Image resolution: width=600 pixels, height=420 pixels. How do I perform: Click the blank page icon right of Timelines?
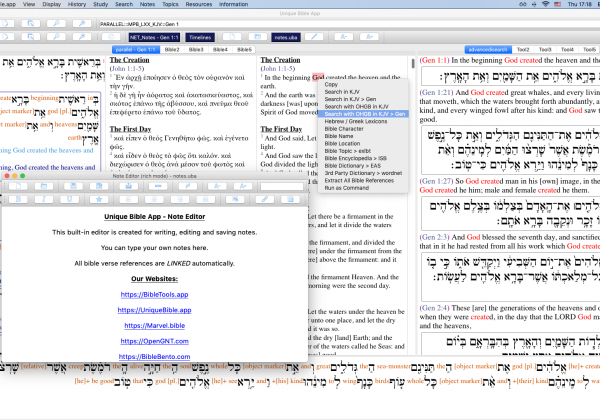[x=232, y=37]
